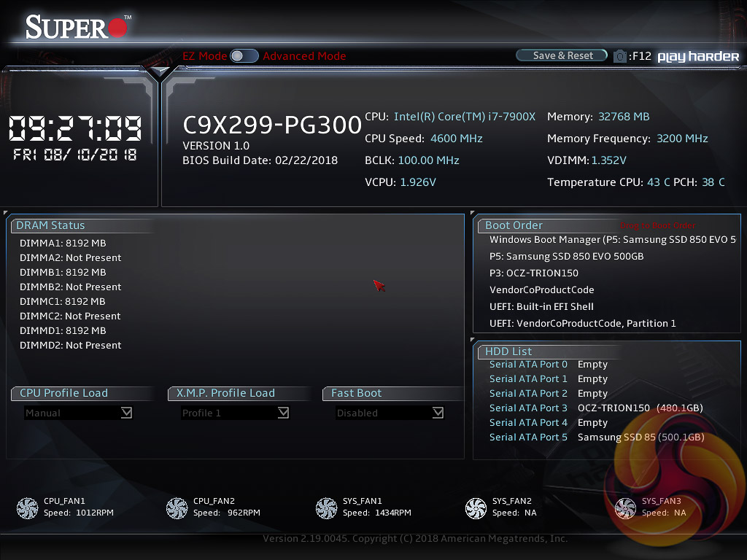This screenshot has width=747, height=560.
Task: Click the X.M.P. Profile Load header
Action: click(x=225, y=393)
